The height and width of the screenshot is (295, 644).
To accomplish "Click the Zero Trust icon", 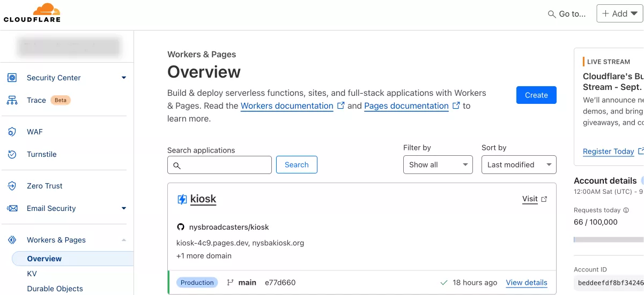I will point(12,186).
